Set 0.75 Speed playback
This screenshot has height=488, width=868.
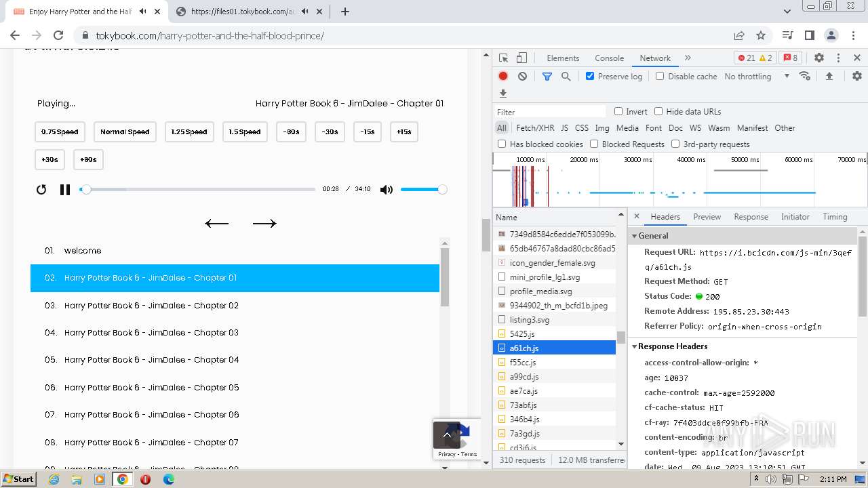[60, 132]
